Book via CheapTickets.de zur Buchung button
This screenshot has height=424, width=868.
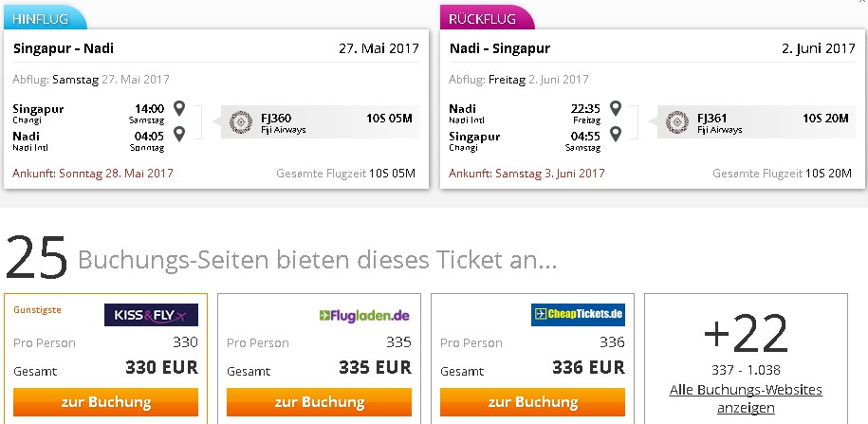click(x=532, y=402)
